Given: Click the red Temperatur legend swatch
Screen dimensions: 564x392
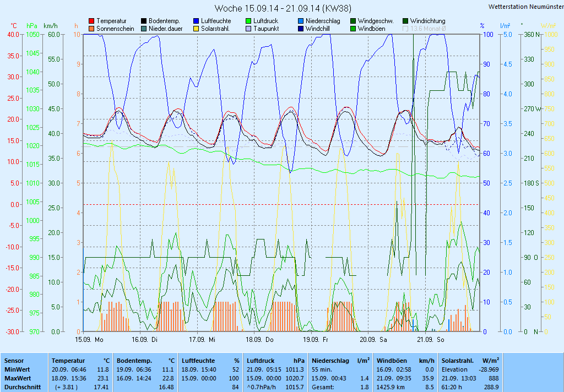Looking at the screenshot, I should pyautogui.click(x=92, y=21).
